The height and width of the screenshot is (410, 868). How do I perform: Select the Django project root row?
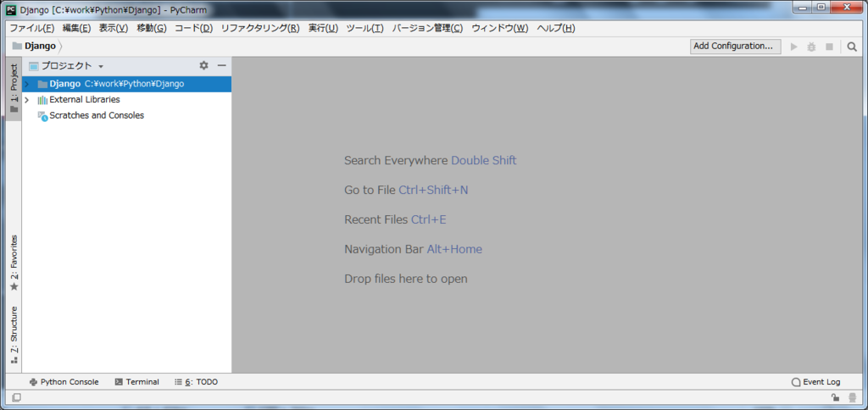click(127, 84)
